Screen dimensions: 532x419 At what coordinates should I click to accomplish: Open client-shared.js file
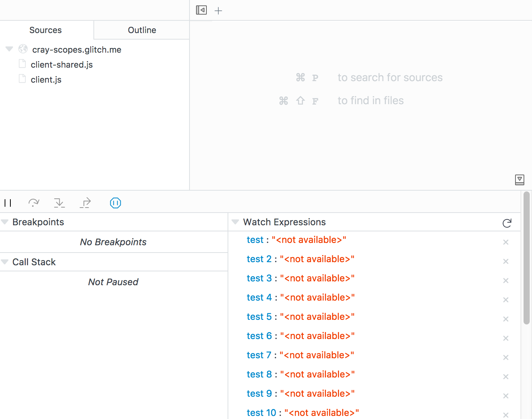(x=62, y=65)
